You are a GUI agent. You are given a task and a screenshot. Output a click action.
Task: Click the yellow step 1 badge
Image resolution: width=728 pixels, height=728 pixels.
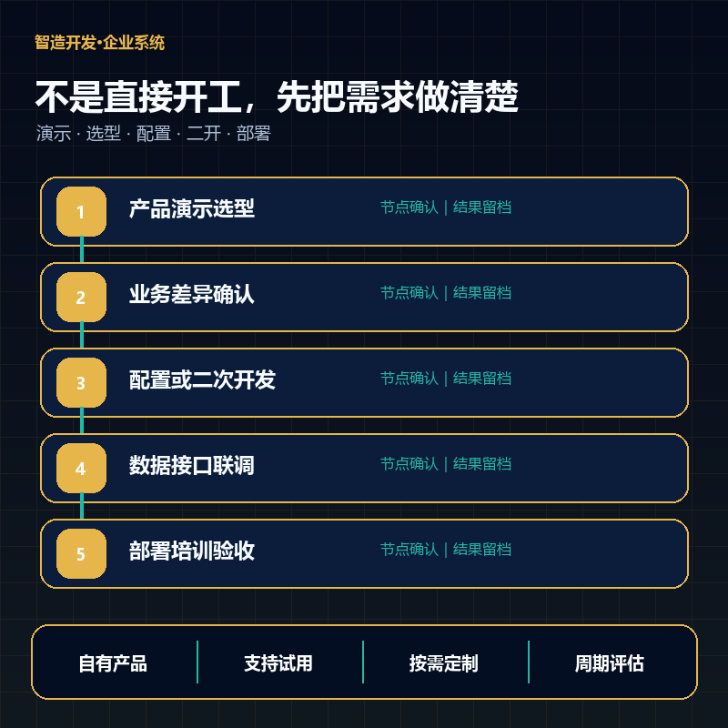[81, 212]
